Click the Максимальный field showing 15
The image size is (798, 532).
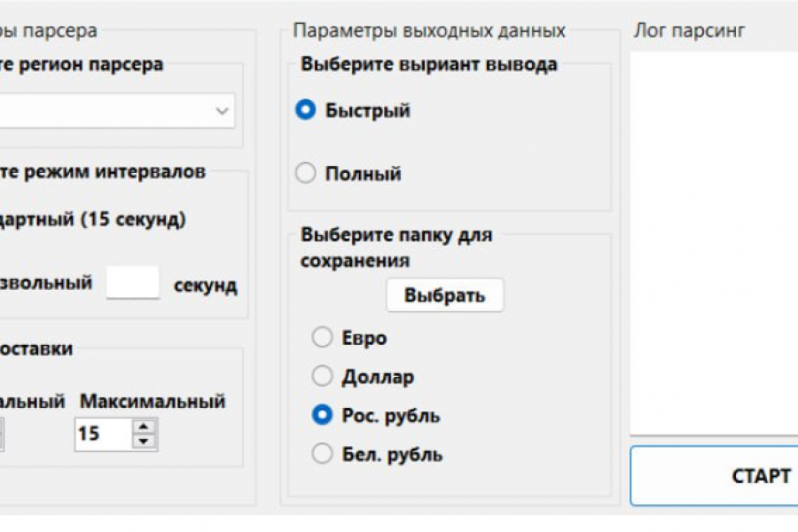(x=102, y=434)
